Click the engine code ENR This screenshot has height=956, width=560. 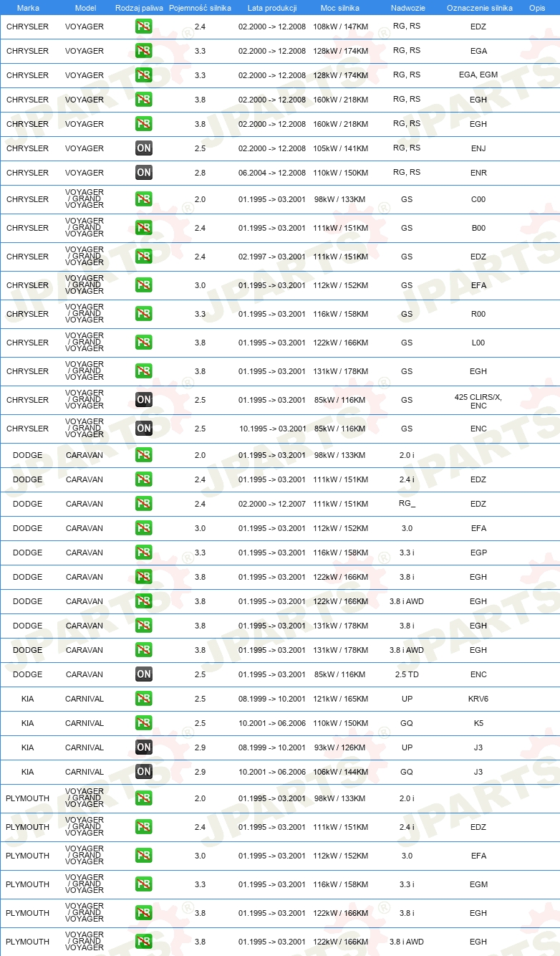pyautogui.click(x=478, y=173)
